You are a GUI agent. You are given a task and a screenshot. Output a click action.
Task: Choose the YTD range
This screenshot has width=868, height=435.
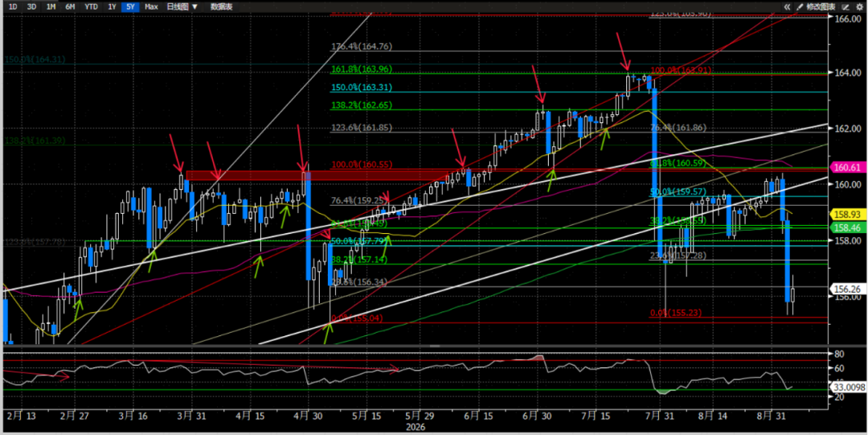pyautogui.click(x=91, y=6)
